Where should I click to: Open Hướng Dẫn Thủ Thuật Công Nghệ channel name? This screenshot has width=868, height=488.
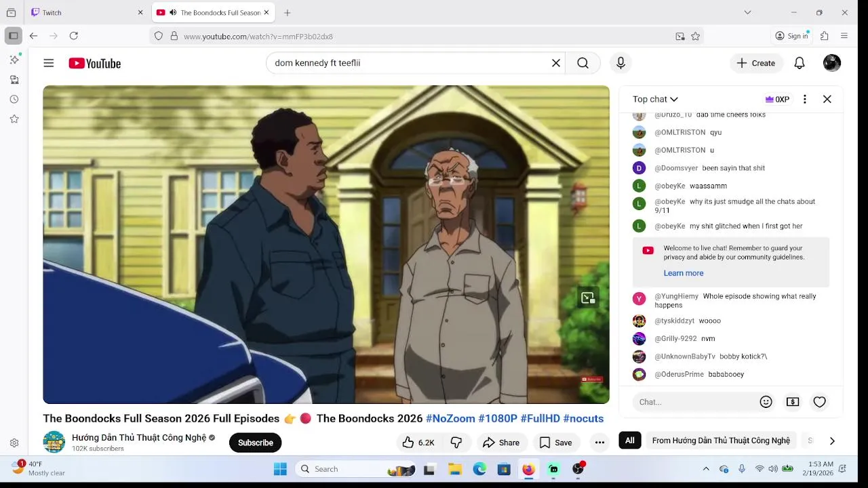[139, 438]
